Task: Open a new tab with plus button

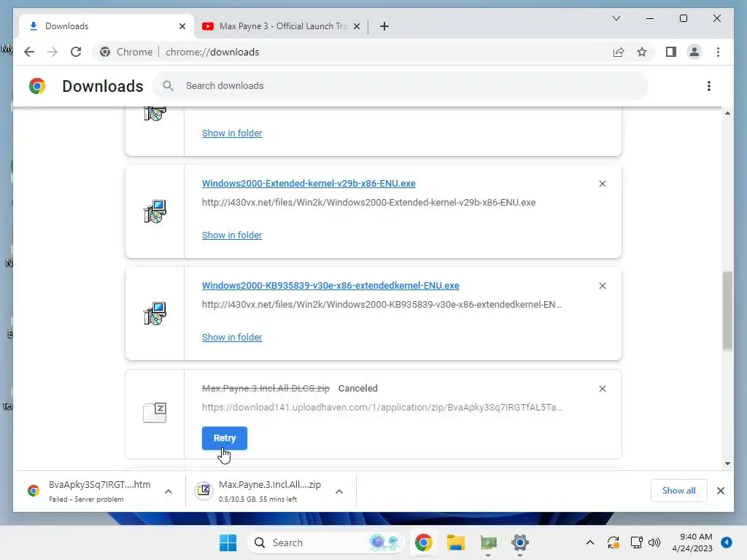Action: click(x=384, y=26)
